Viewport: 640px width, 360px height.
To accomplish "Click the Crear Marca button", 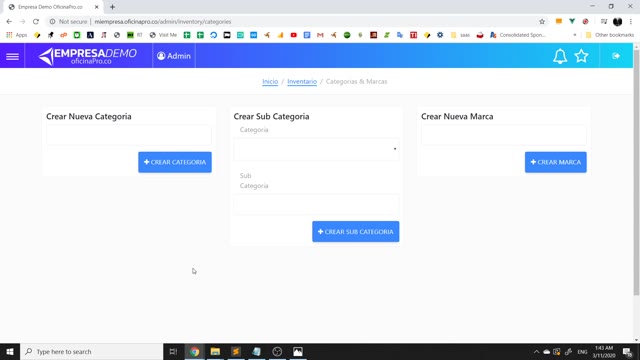I will [556, 162].
